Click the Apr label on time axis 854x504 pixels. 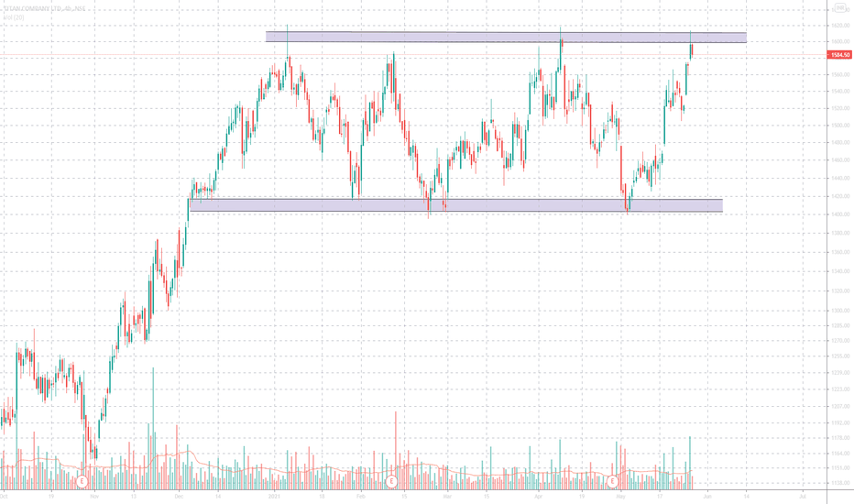[539, 497]
